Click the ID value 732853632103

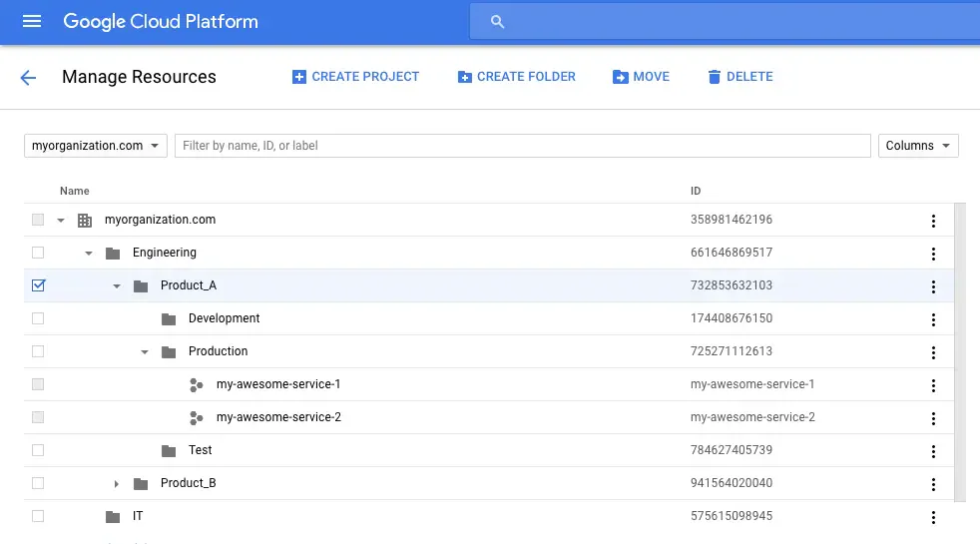click(x=732, y=285)
